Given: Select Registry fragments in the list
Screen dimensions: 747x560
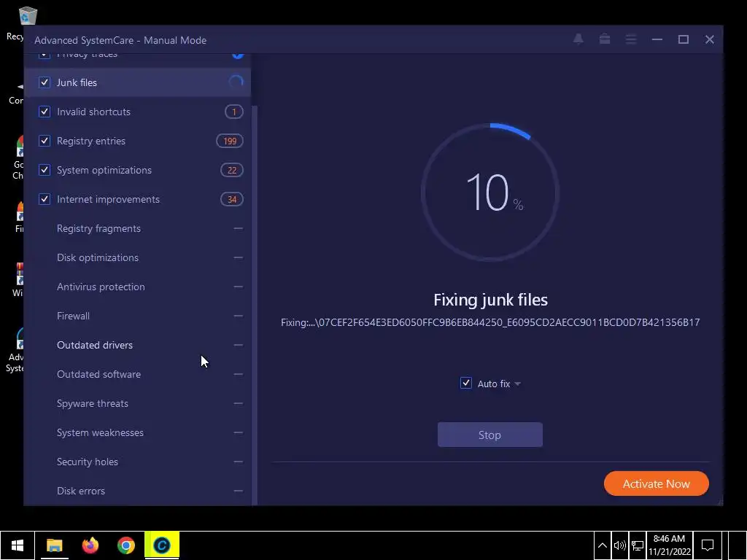Looking at the screenshot, I should click(x=98, y=228).
